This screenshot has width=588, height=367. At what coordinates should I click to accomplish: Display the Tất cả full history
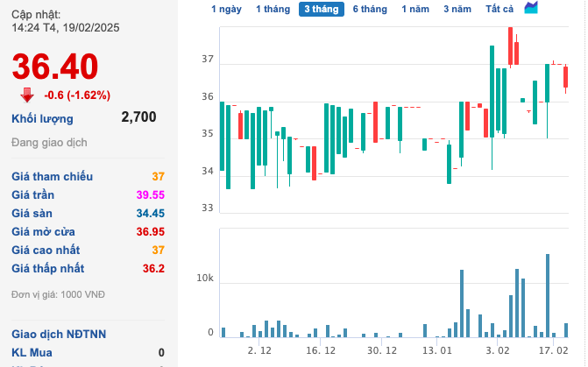coord(499,9)
